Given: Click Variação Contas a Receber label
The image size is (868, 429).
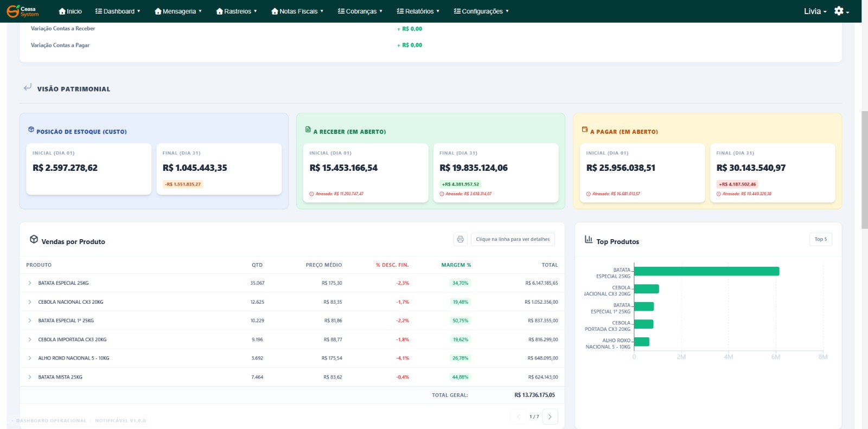Looking at the screenshot, I should (63, 29).
